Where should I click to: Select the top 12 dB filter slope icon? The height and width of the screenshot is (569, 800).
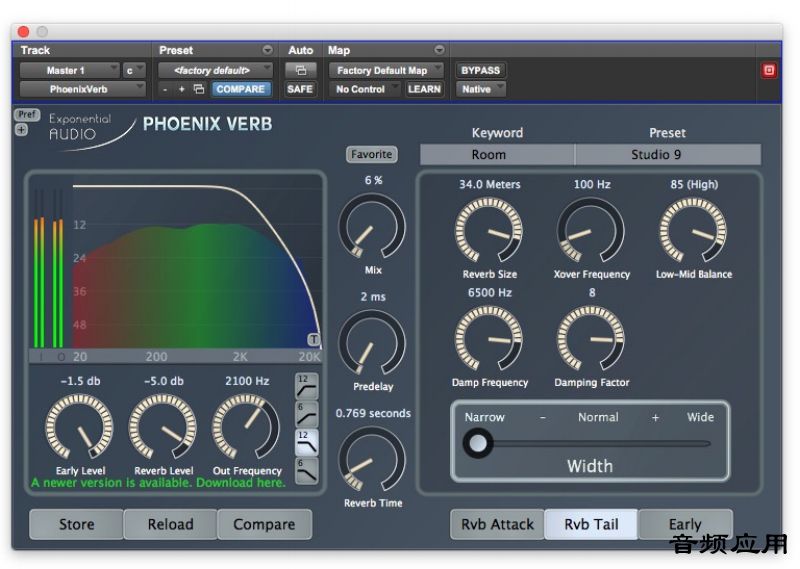pos(307,386)
